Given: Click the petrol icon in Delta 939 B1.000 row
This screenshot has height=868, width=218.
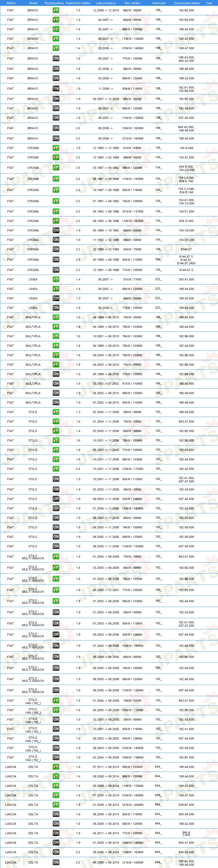Looking at the screenshot, I should coord(56,805).
